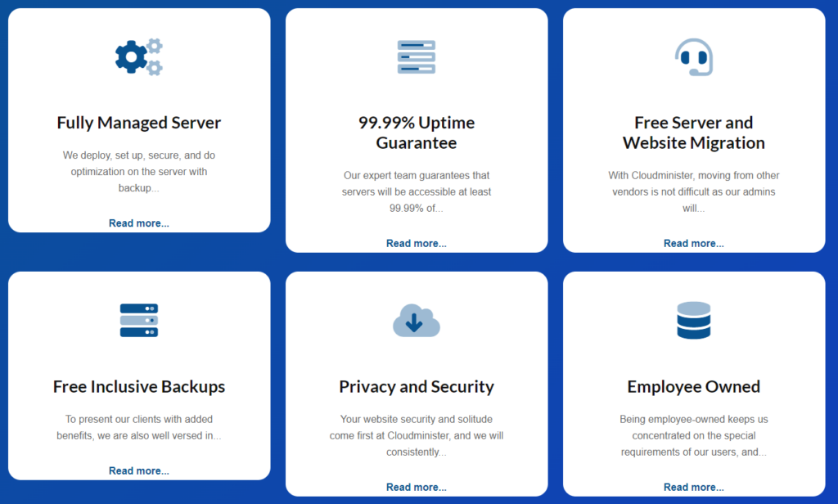Click the Fully Managed Server heading

[139, 123]
